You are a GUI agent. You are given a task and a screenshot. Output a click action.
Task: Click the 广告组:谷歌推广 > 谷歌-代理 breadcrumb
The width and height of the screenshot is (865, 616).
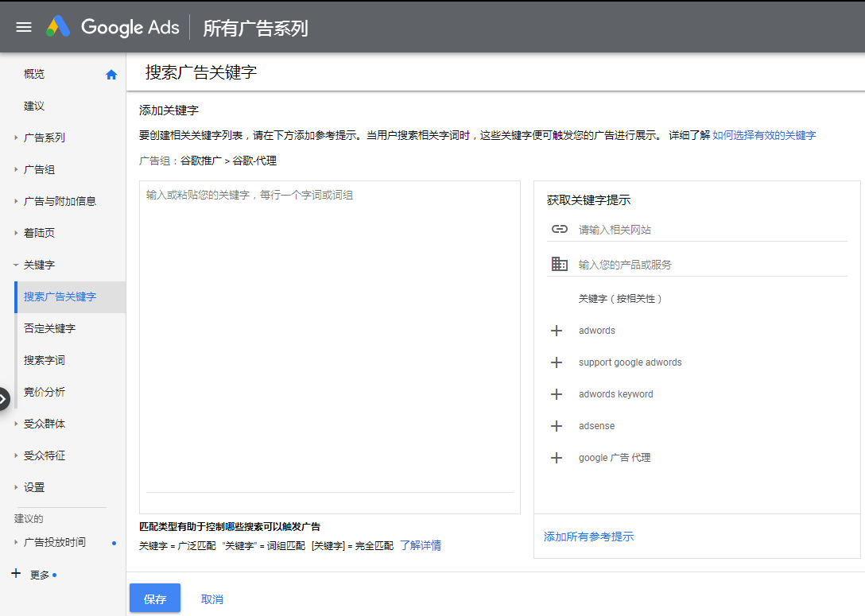pyautogui.click(x=208, y=161)
